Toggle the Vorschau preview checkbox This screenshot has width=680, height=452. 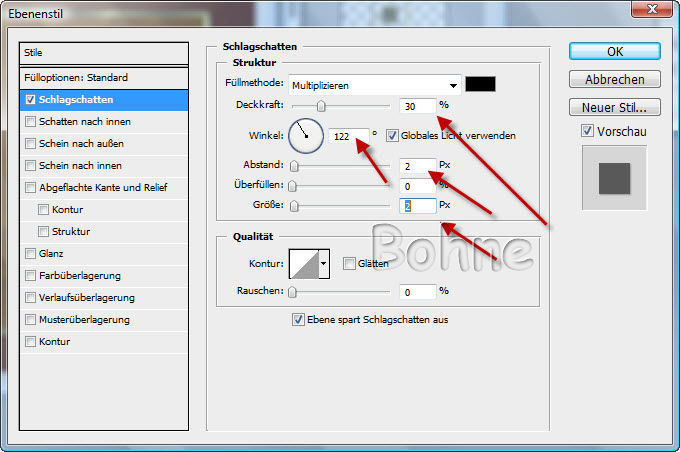coord(587,131)
